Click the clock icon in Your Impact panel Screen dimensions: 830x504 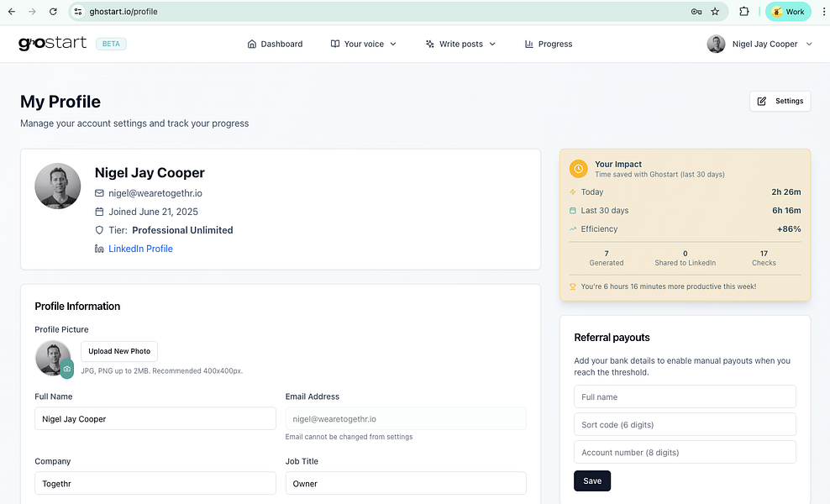tap(578, 169)
